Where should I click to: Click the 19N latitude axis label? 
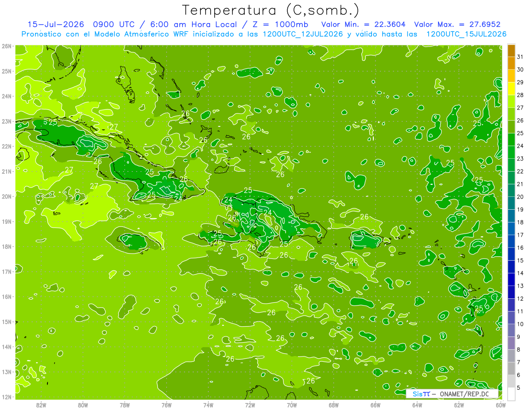[x=7, y=222]
